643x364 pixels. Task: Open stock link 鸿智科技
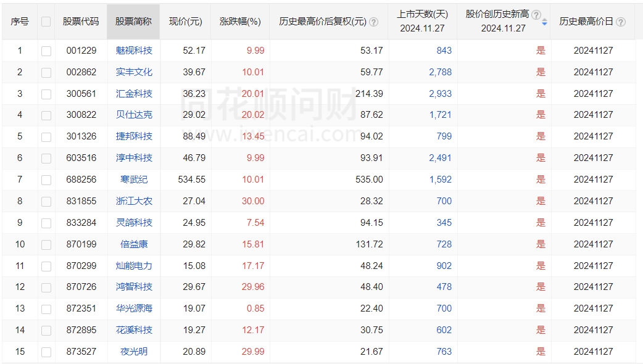tap(134, 286)
